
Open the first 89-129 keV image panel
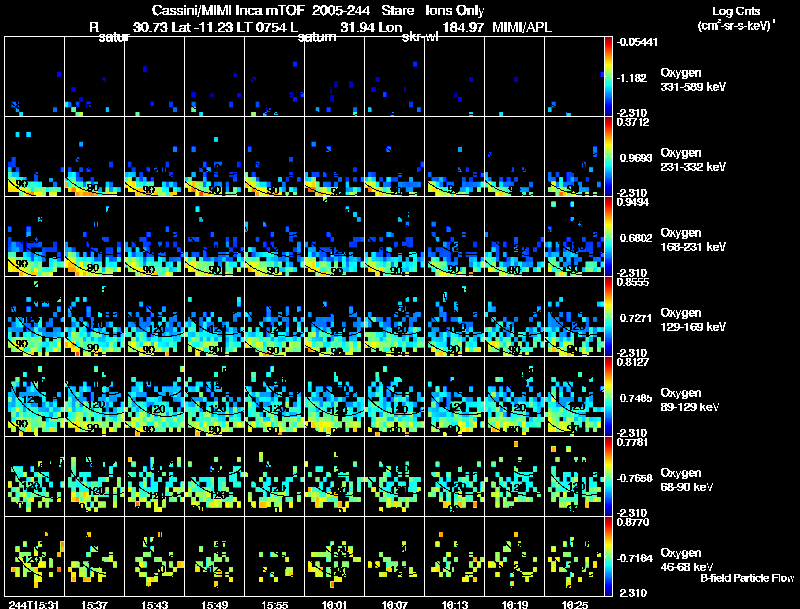coord(34,395)
